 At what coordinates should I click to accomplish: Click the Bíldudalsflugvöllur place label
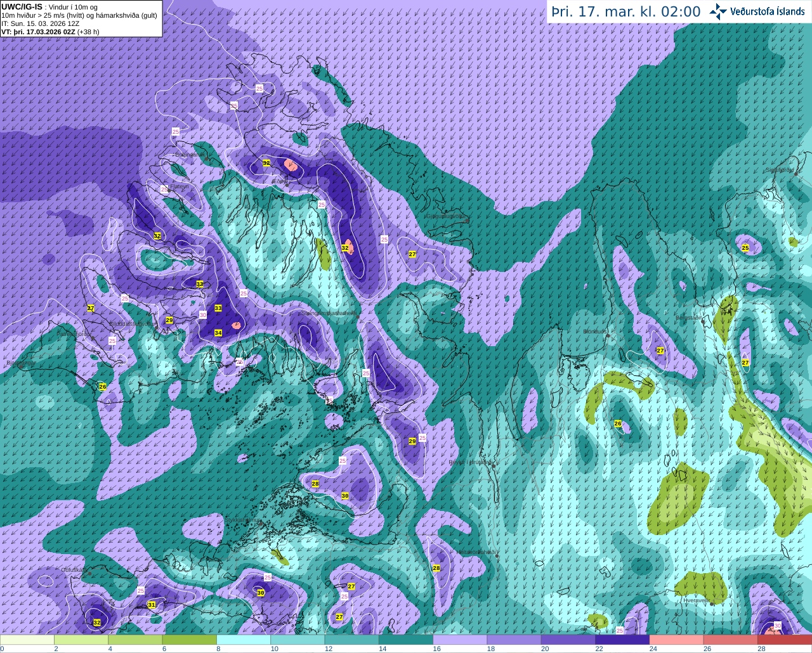click(133, 323)
